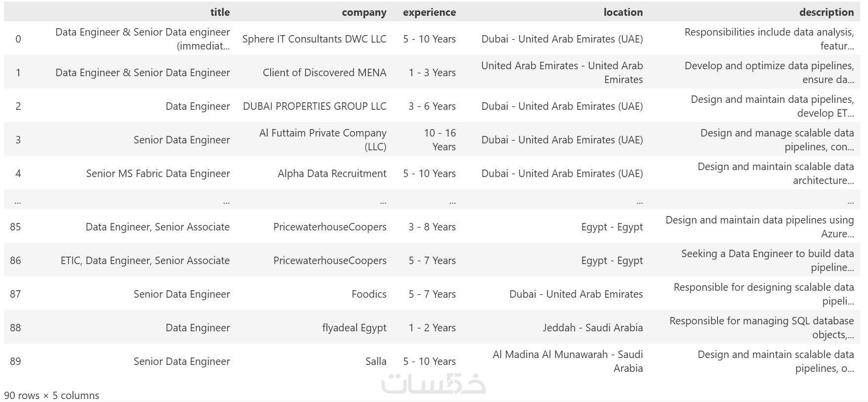Screen dimensions: 868x402
Task: Select the Sphere IT Consultants DWC LLC cell
Action: click(314, 39)
